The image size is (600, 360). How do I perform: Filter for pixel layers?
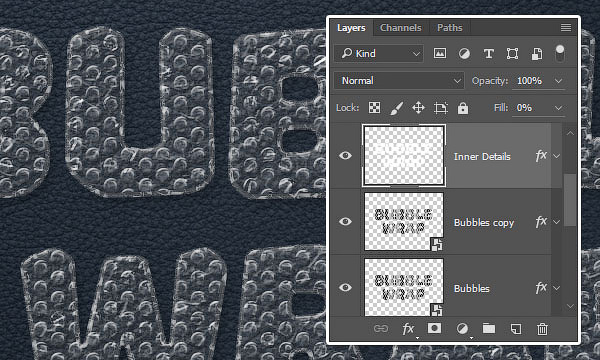point(440,54)
